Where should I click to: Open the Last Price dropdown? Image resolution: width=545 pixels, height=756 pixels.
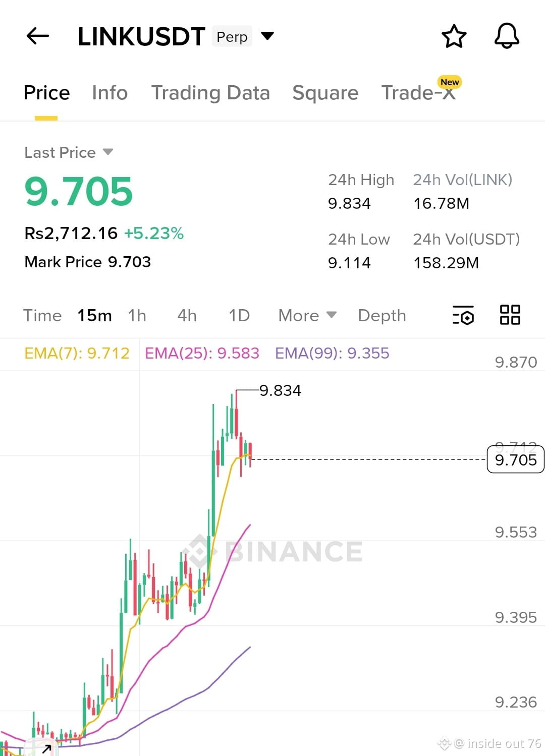[69, 152]
